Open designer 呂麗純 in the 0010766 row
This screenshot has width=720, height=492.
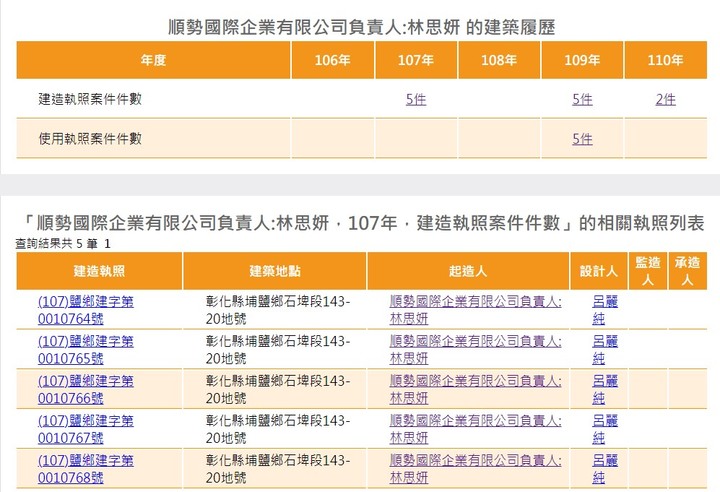point(605,390)
